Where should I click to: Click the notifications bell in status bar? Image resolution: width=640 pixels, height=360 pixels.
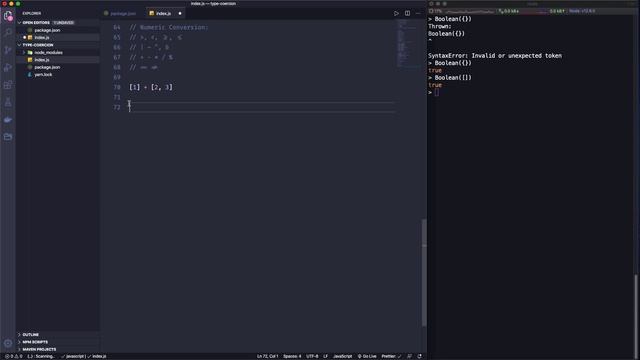pos(420,356)
